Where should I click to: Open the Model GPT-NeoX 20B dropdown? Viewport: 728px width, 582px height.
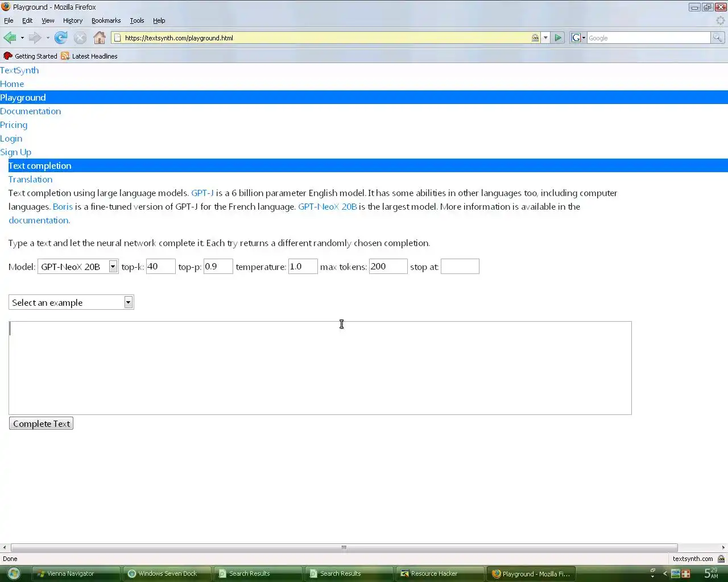(78, 267)
